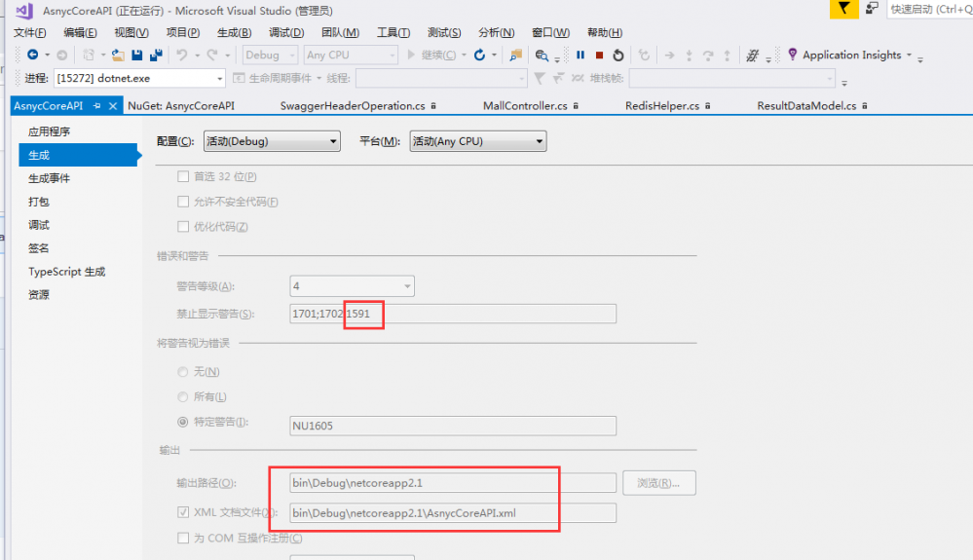Image resolution: width=973 pixels, height=560 pixels.
Task: Switch to the ResultDataModel.cs tab
Action: pos(806,106)
